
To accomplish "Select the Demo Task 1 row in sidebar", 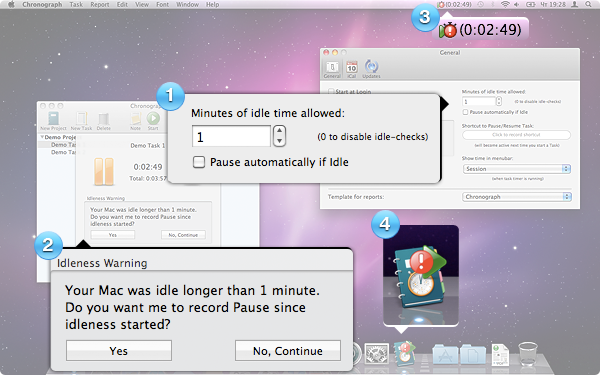I will [57, 145].
